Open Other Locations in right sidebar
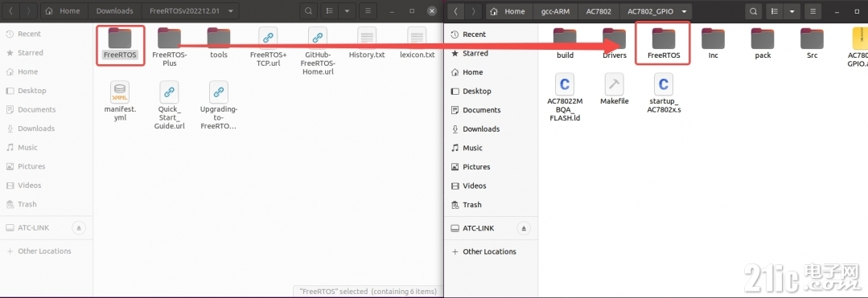Image resolution: width=868 pixels, height=298 pixels. click(x=491, y=251)
